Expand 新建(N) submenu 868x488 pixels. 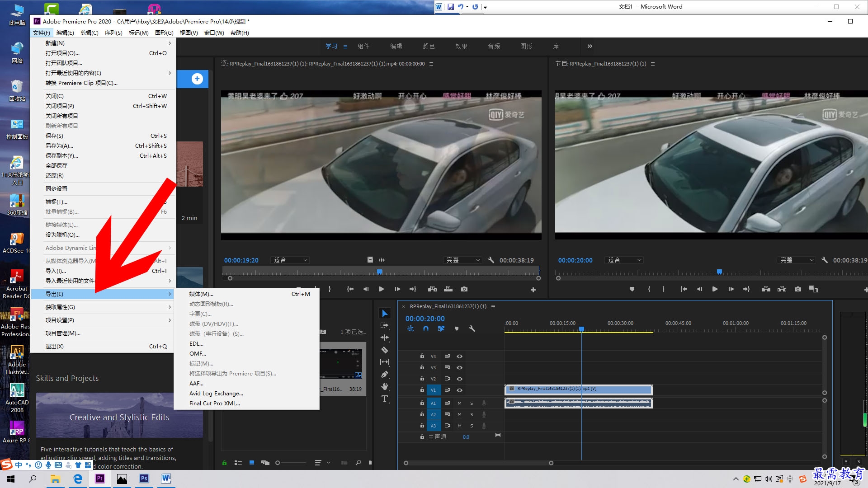(103, 43)
